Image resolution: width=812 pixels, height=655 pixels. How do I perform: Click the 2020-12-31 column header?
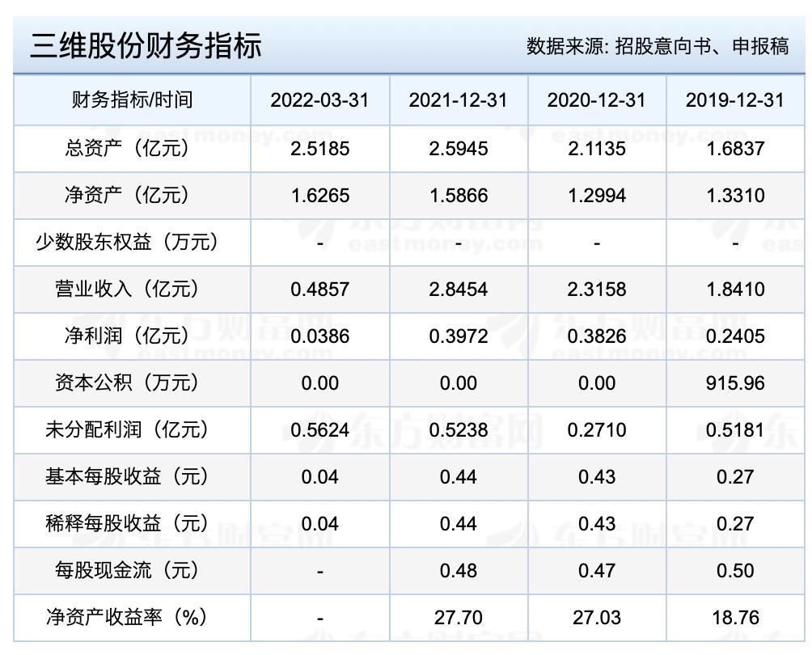[596, 100]
